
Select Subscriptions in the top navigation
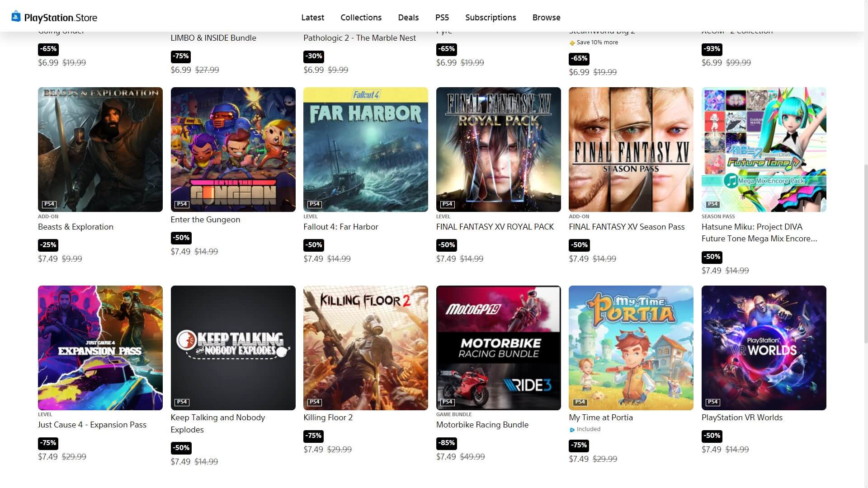tap(491, 17)
